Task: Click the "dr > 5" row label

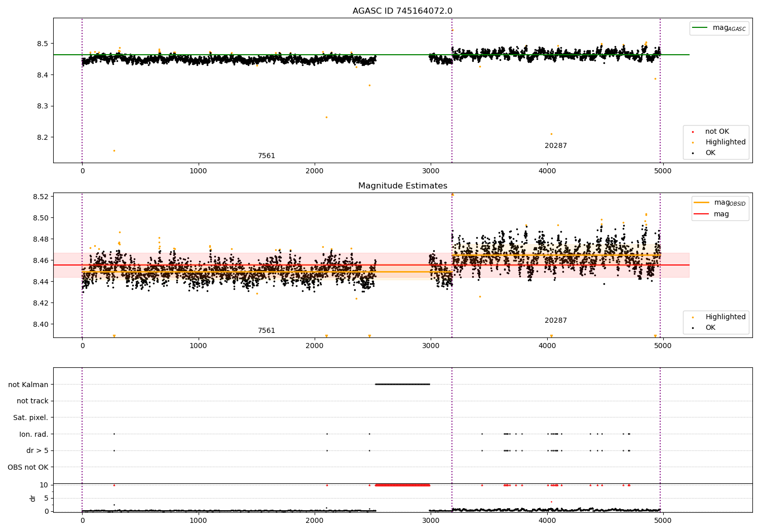Action: click(37, 451)
